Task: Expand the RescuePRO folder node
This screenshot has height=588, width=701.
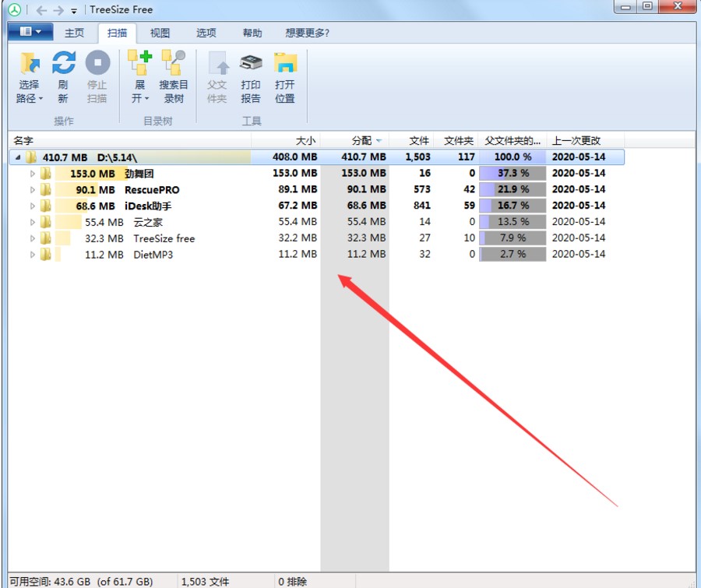Action: pos(33,190)
